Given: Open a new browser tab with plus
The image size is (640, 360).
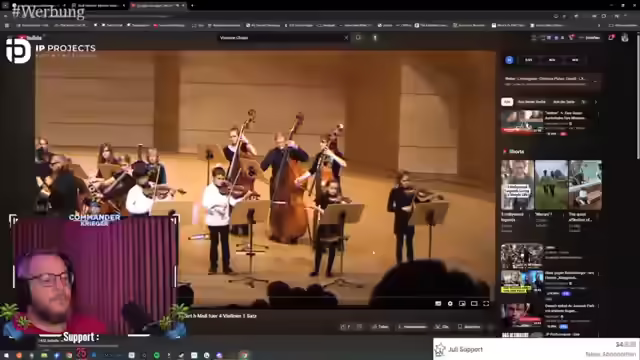Looking at the screenshot, I should (x=192, y=6).
